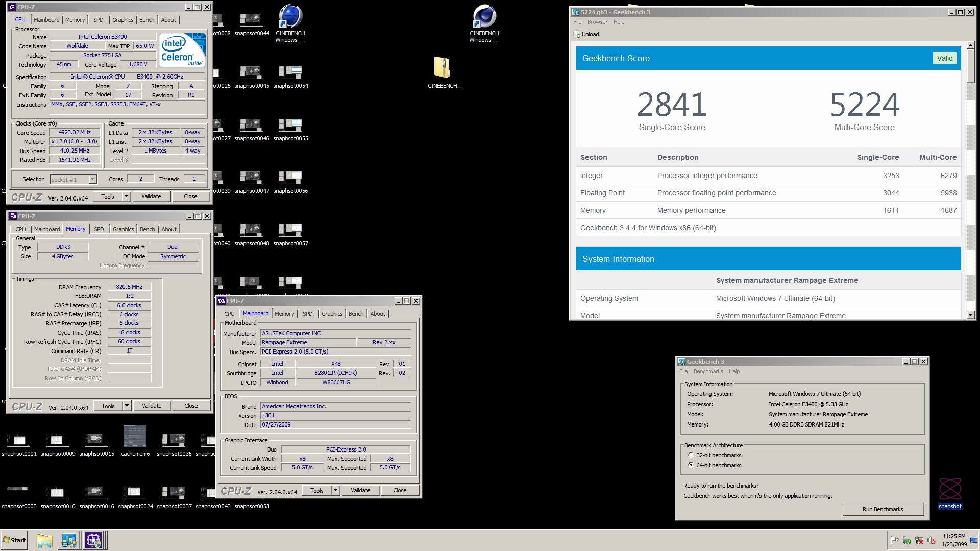Expand the Tools arrow in the CPU-tab CPU-Z window

coord(127,196)
